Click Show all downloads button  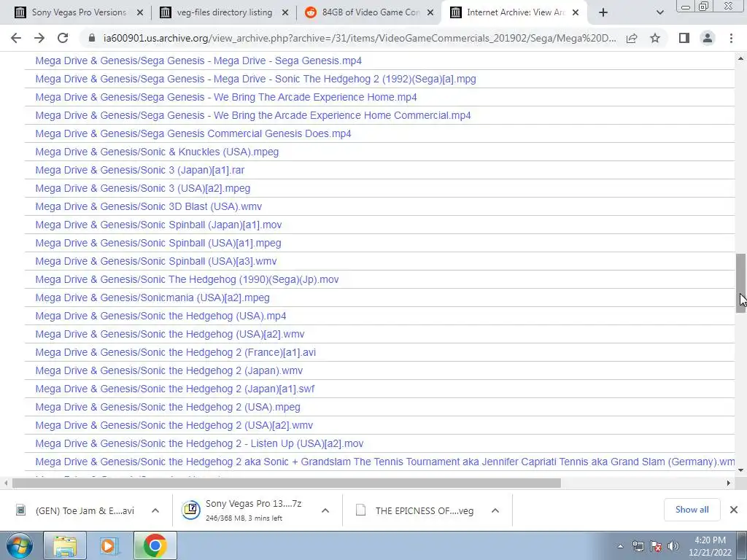tap(692, 510)
